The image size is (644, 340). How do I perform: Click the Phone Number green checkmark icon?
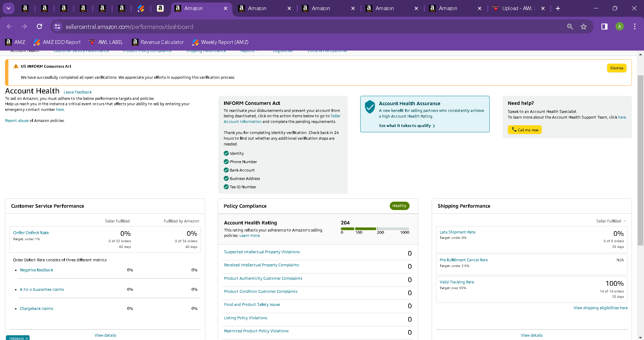click(x=226, y=162)
